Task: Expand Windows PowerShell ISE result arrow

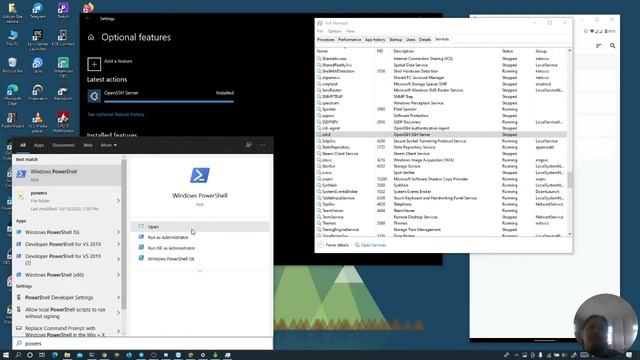Action: click(118, 232)
